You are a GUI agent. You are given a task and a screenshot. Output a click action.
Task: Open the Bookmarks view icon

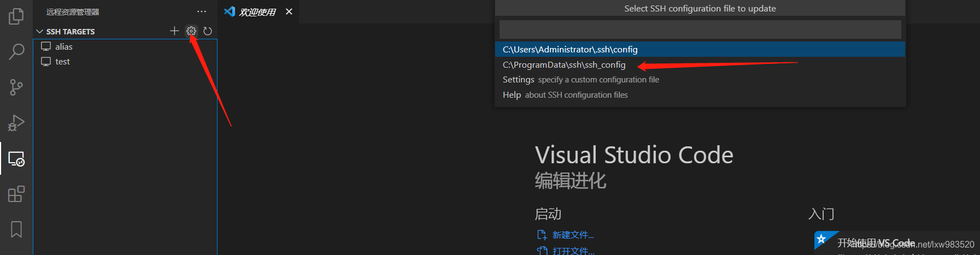[16, 229]
